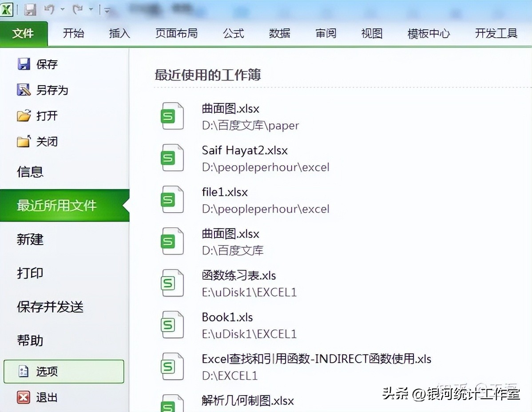Open the file1.xlsx workbook
This screenshot has height=412, width=532.
[225, 192]
